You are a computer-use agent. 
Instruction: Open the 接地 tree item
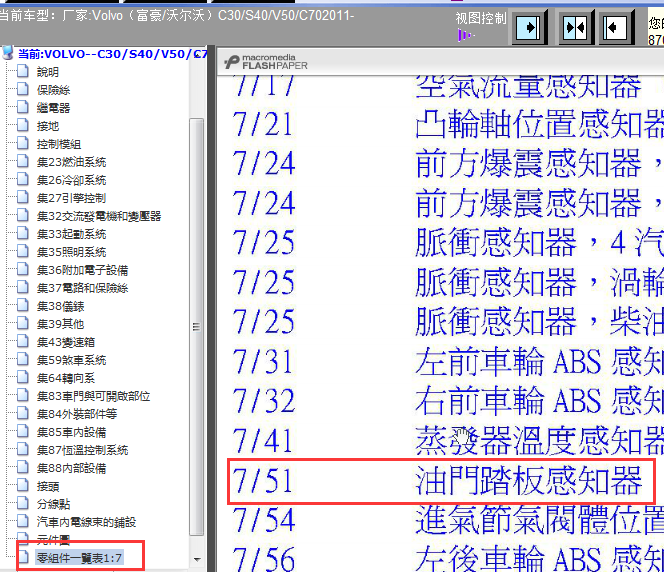47,126
